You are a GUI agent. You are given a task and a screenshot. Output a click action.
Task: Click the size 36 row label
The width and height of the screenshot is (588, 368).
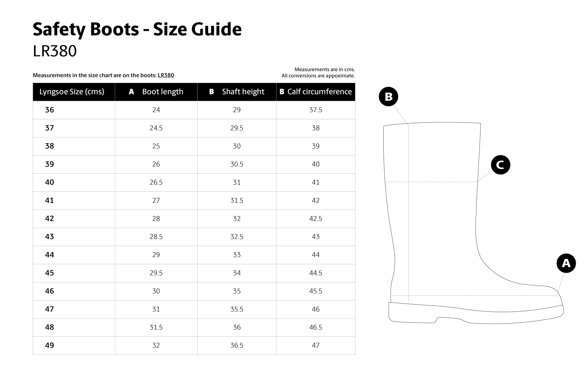(49, 110)
